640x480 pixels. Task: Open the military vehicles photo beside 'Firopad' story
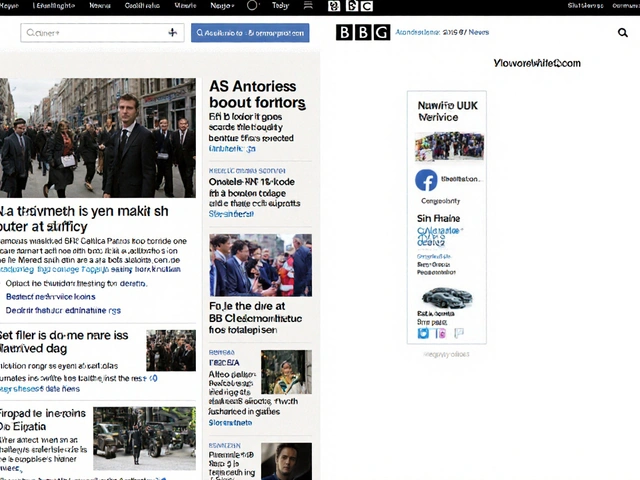point(144,438)
